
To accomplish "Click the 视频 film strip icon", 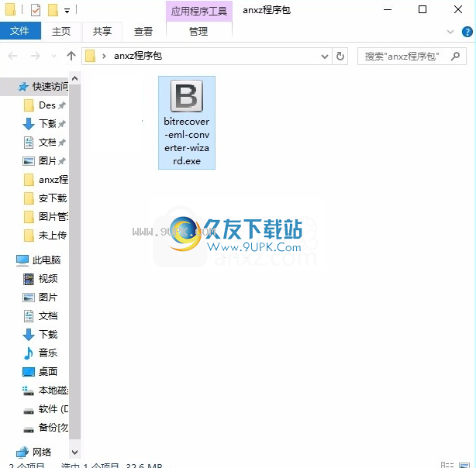I will coord(29,279).
